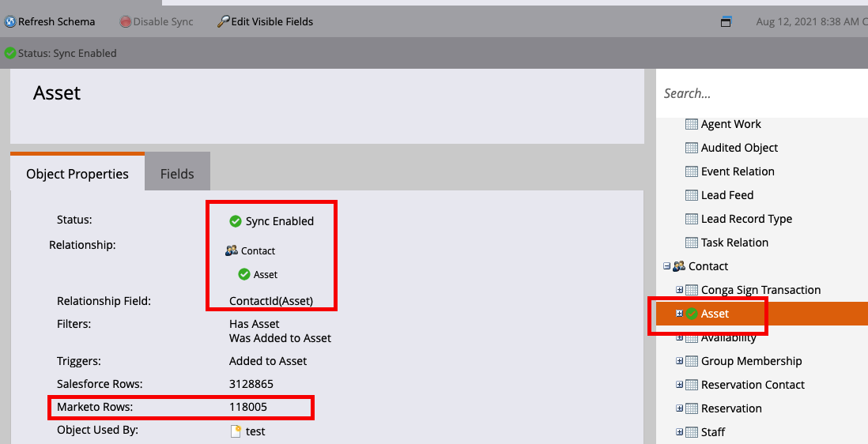868x444 pixels.
Task: Expand the Staff tree node
Action: coord(679,432)
